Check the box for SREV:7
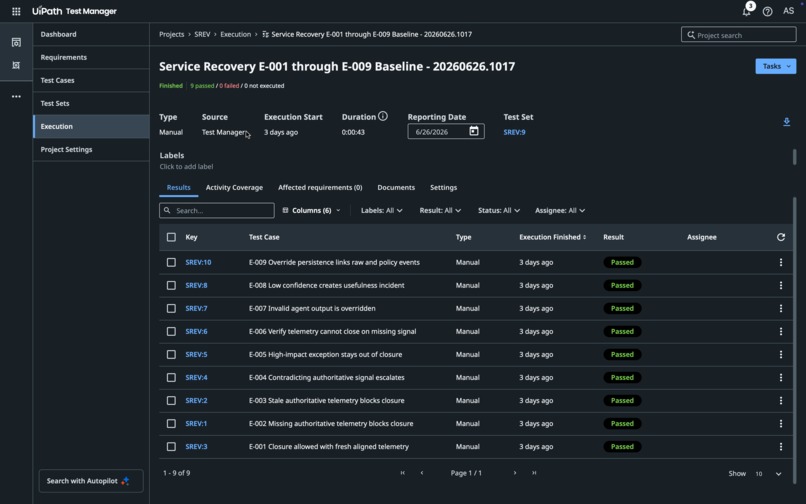 [x=171, y=309]
